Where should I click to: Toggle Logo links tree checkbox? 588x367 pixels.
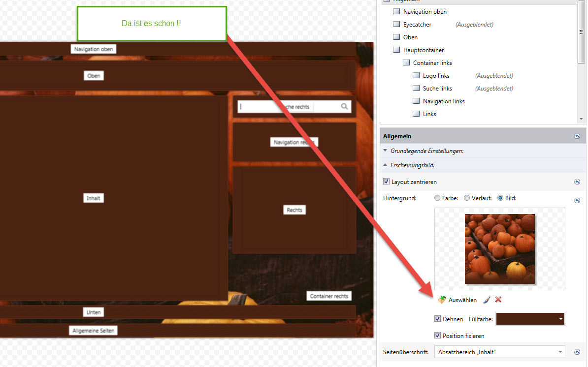tap(416, 75)
